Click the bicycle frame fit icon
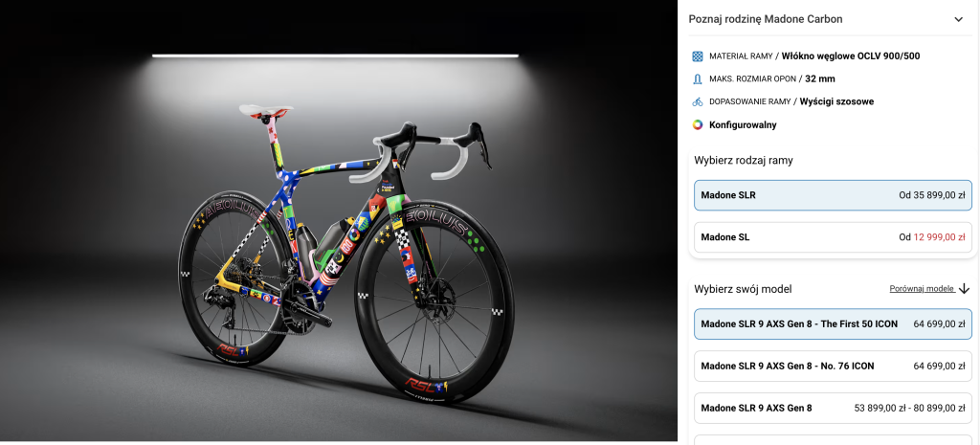 click(x=698, y=101)
